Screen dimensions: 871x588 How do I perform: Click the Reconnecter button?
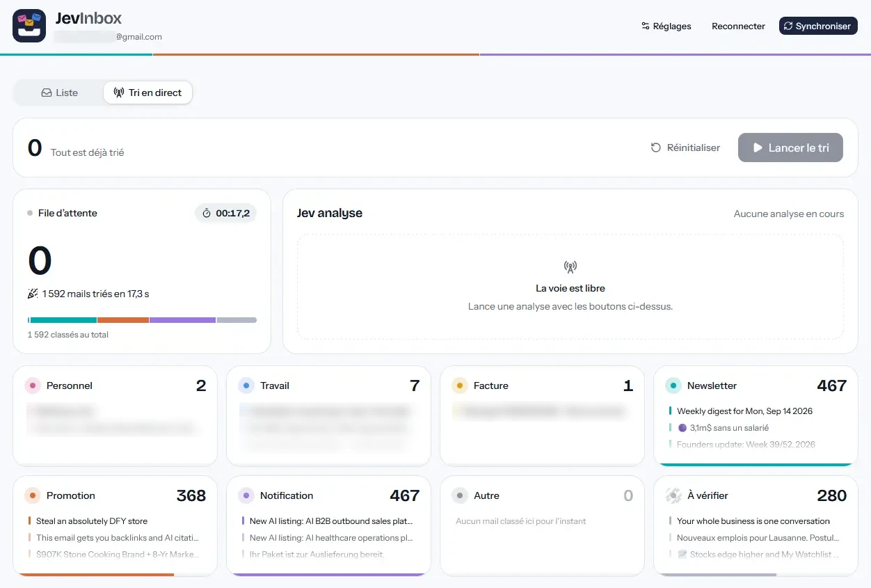tap(738, 26)
